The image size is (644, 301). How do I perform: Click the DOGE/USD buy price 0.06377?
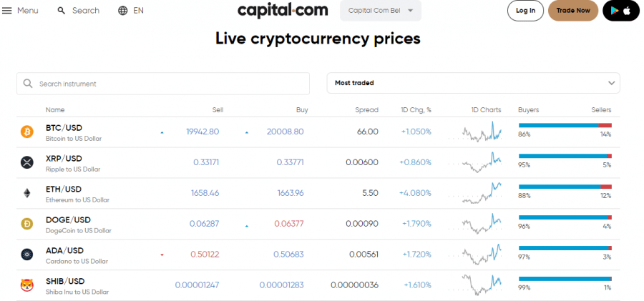pos(289,224)
